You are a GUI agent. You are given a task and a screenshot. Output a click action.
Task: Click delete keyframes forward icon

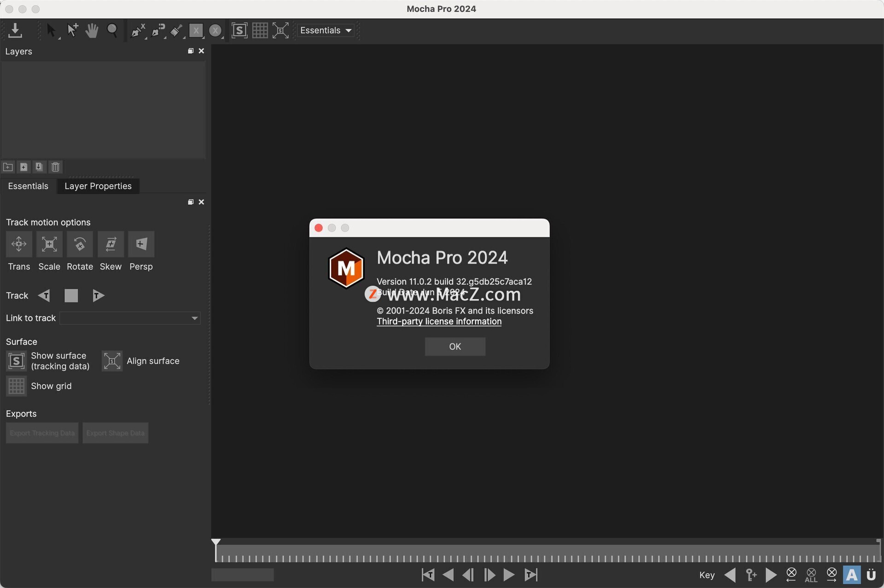click(832, 575)
